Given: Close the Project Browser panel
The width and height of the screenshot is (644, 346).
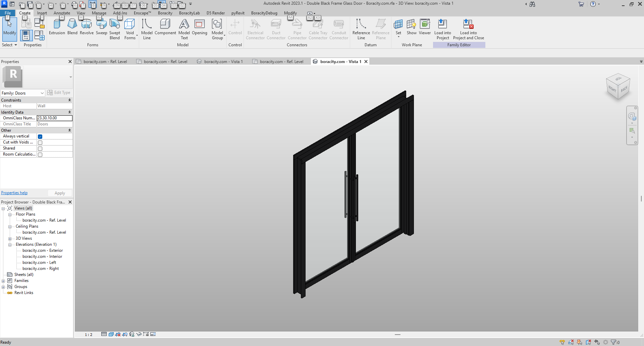Looking at the screenshot, I should (x=70, y=202).
